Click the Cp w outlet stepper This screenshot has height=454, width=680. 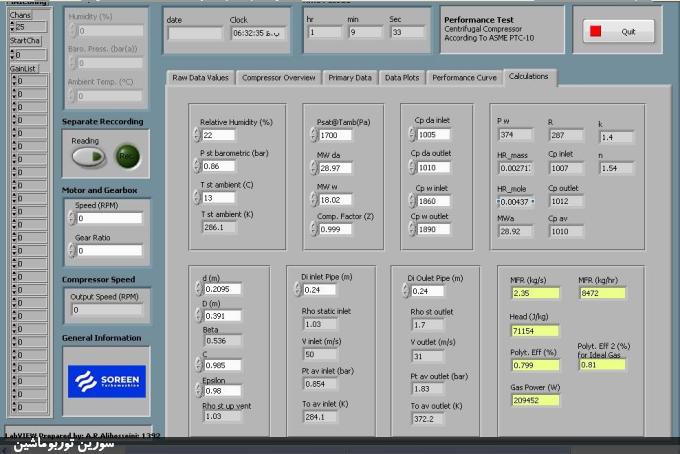(x=411, y=229)
